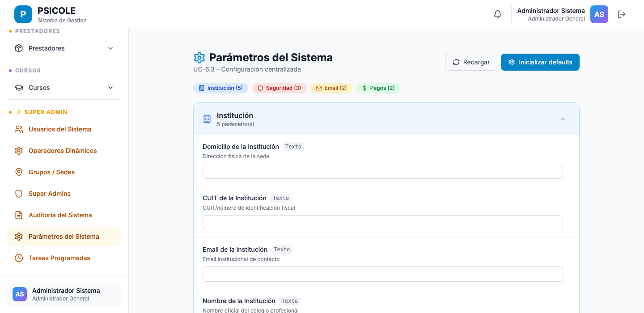The height and width of the screenshot is (313, 644).
Task: Expand the Prestadores menu chevron
Action: (x=110, y=48)
